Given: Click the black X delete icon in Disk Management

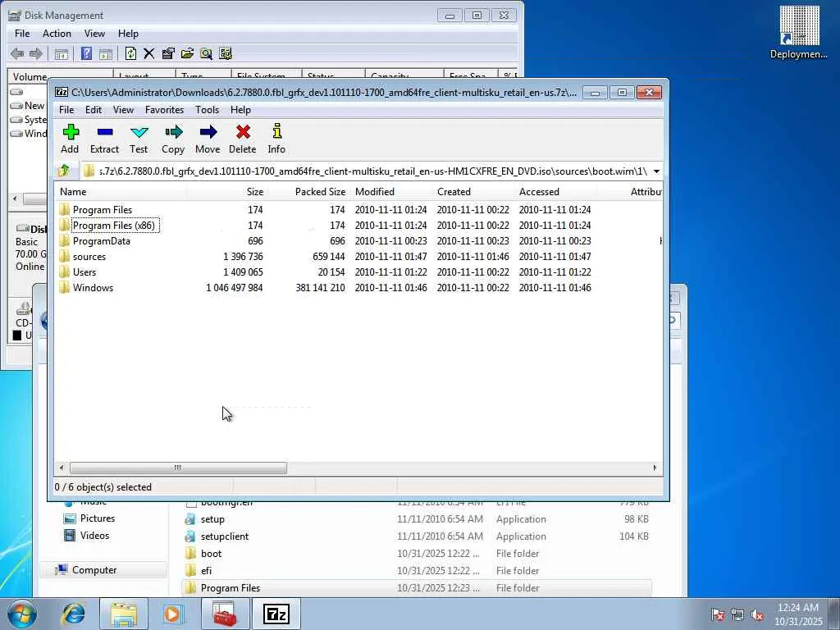Looking at the screenshot, I should [149, 53].
